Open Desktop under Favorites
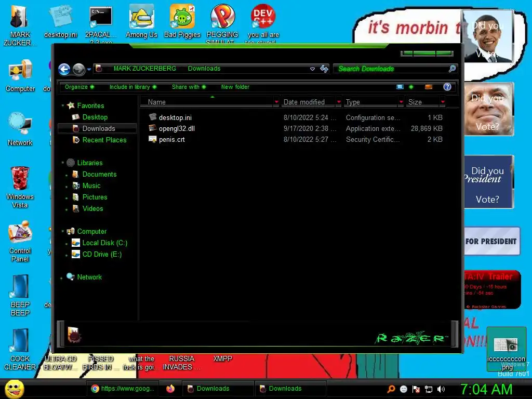The image size is (532, 399). tap(95, 117)
